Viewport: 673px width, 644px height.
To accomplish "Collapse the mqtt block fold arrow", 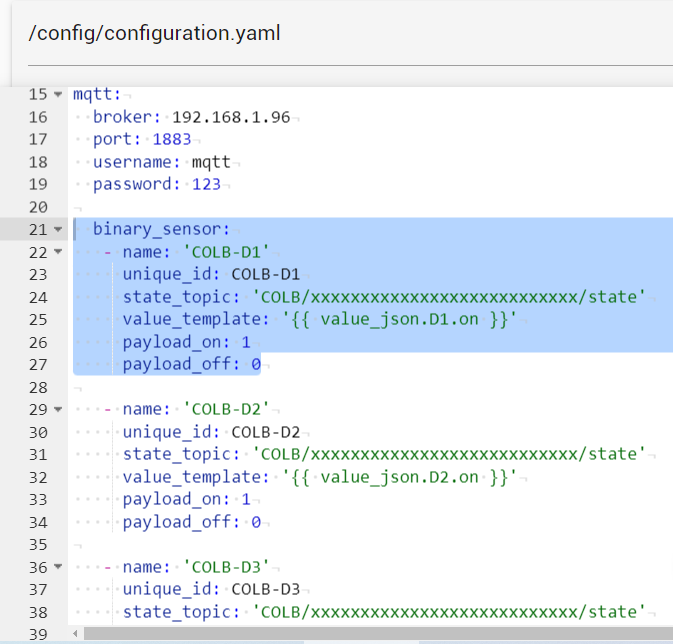I will pos(58,95).
